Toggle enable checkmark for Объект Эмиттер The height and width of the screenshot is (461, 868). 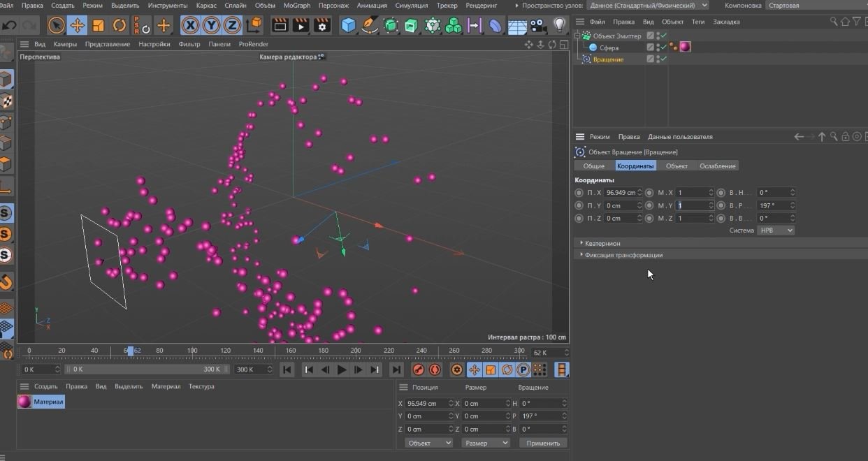pyautogui.click(x=663, y=35)
